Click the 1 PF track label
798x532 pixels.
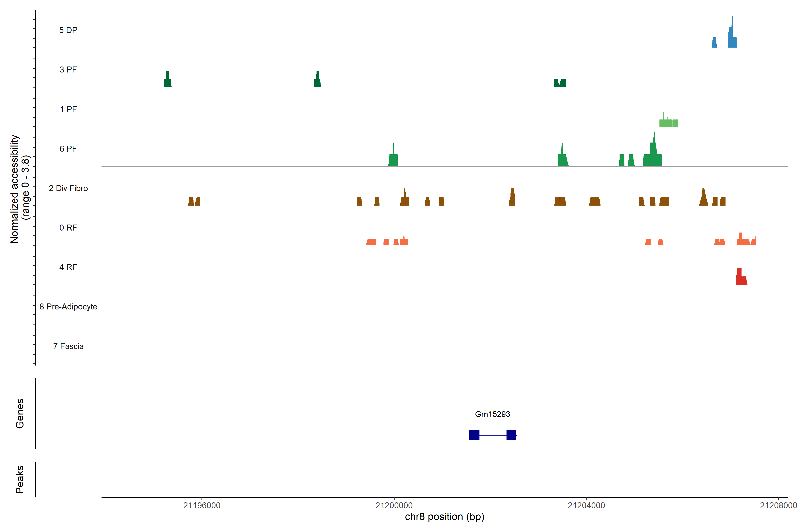pyautogui.click(x=68, y=109)
